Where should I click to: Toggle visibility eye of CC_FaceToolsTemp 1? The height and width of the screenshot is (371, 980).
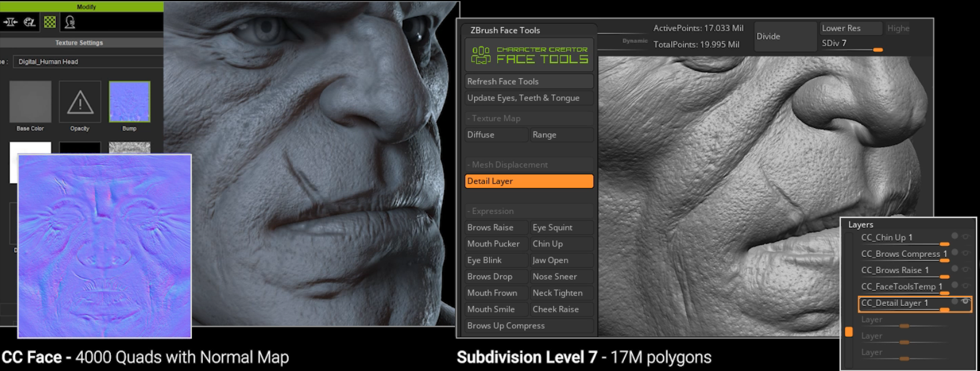966,285
